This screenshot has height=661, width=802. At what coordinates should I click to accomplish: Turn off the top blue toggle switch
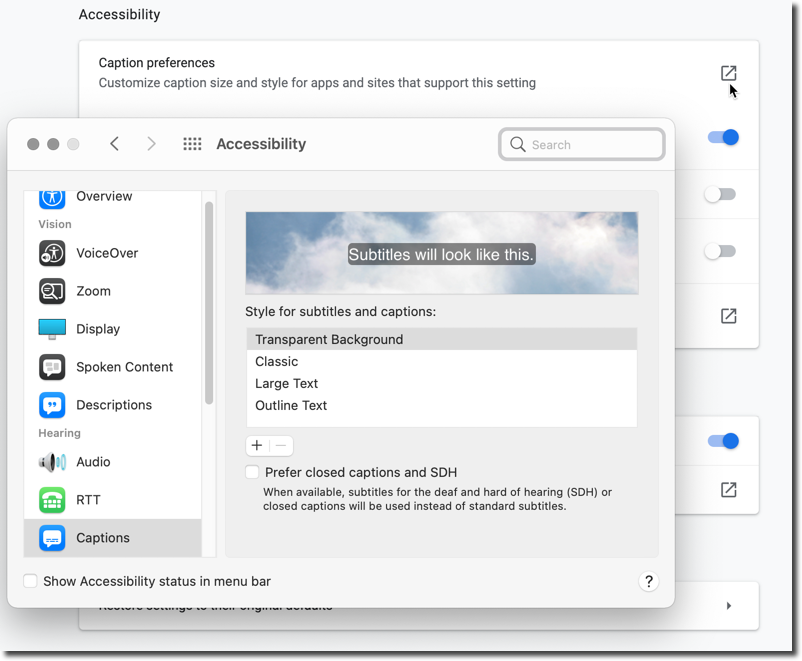pyautogui.click(x=722, y=137)
